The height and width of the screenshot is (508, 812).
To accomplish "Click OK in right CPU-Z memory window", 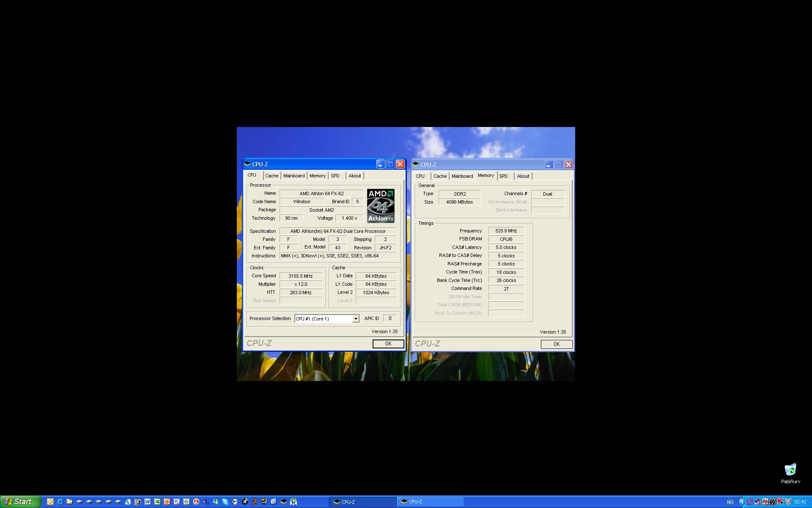I will tap(557, 344).
